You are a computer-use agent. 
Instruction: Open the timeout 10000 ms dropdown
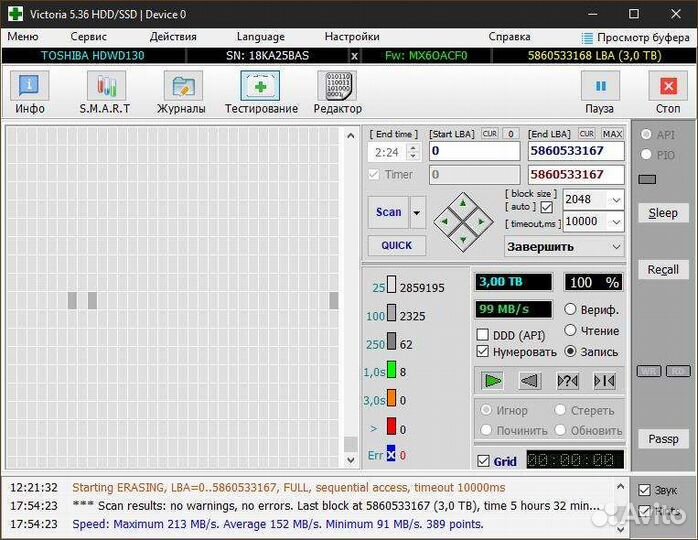(x=616, y=221)
